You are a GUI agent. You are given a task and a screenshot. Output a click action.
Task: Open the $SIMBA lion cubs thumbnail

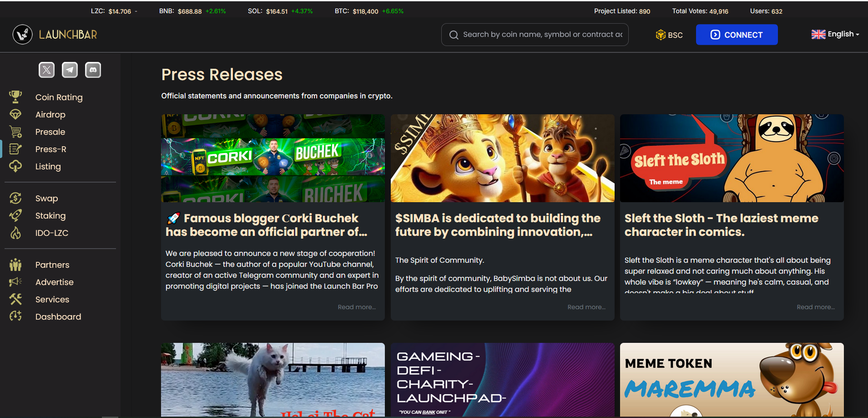(502, 158)
